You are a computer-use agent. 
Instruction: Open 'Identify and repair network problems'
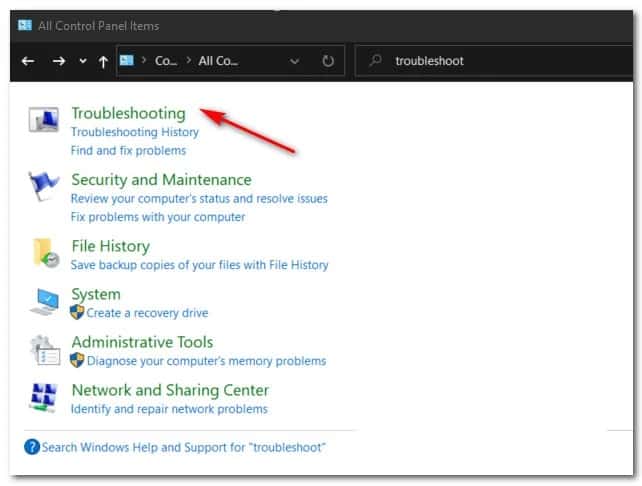click(169, 409)
